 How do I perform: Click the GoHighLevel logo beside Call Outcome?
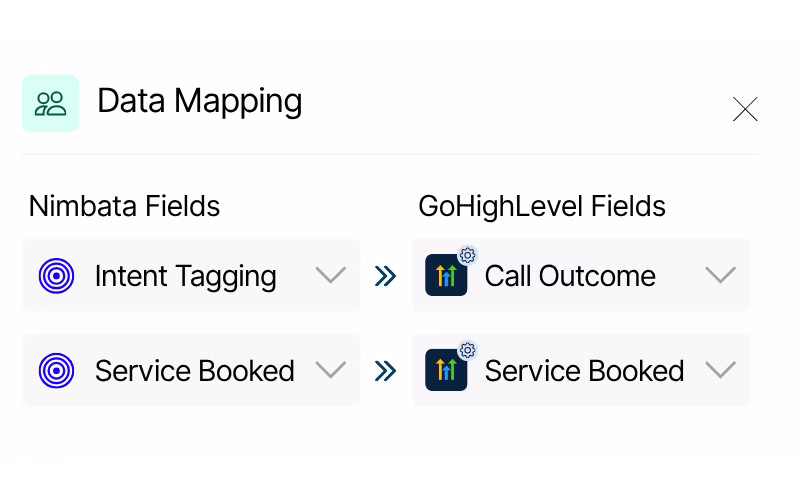[446, 275]
